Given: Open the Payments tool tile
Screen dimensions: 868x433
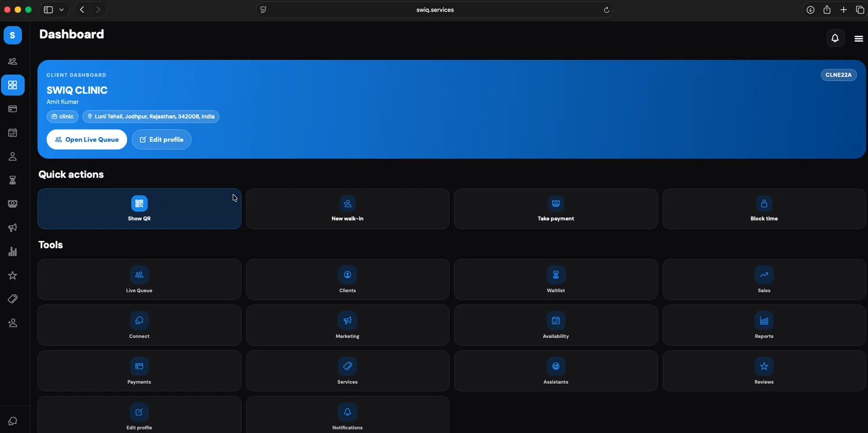Looking at the screenshot, I should point(139,371).
